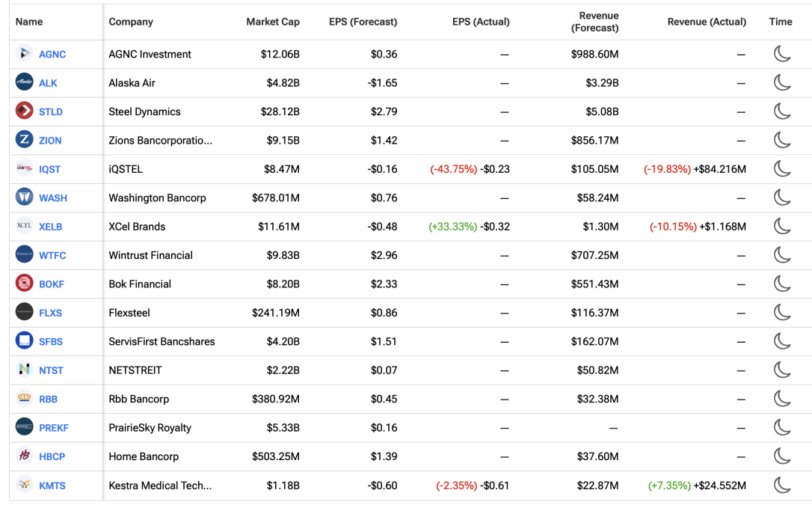This screenshot has height=505, width=812.
Task: Click the Alaska Air logo icon
Action: coord(25,82)
